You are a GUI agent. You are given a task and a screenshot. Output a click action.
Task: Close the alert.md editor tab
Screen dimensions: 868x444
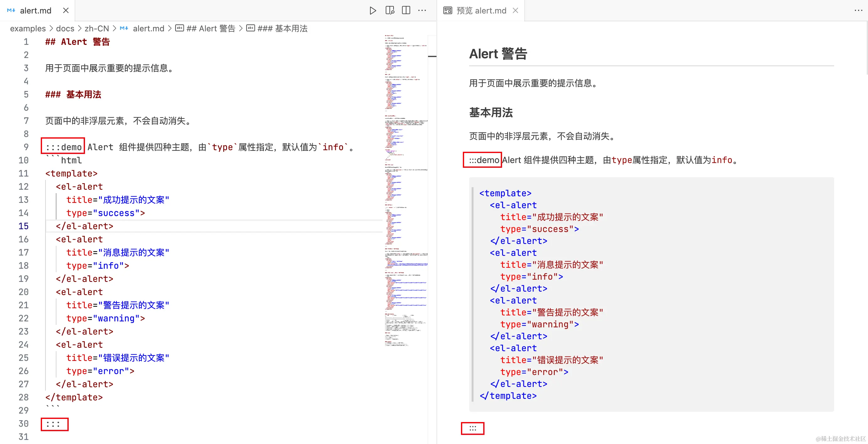coord(66,10)
